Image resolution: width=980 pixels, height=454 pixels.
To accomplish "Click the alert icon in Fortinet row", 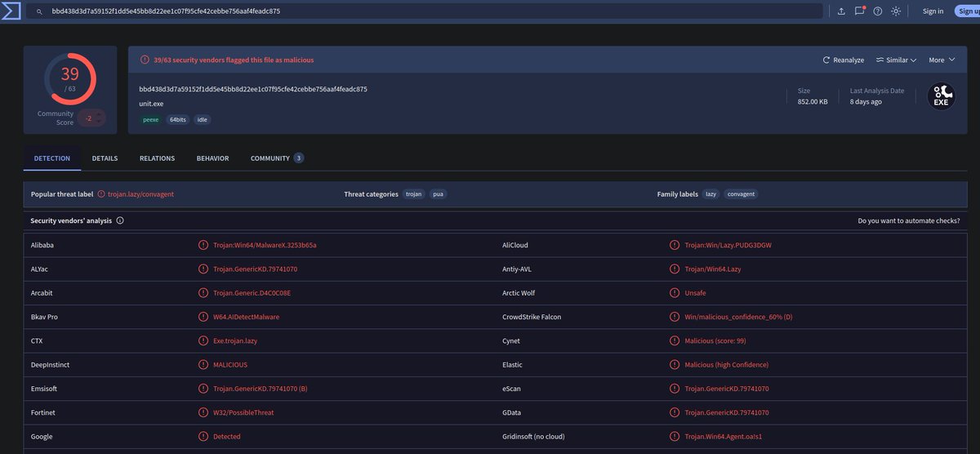I will tap(203, 413).
